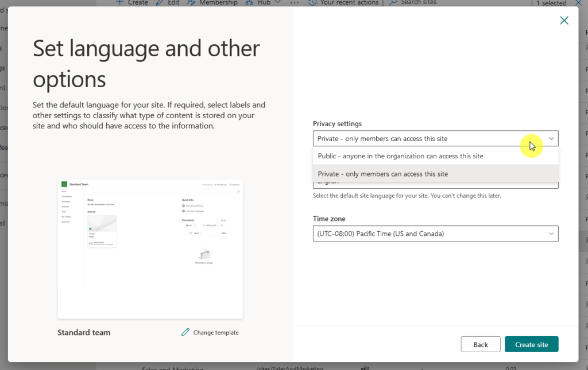The height and width of the screenshot is (370, 588).
Task: Expand the Time zone dropdown
Action: [435, 233]
